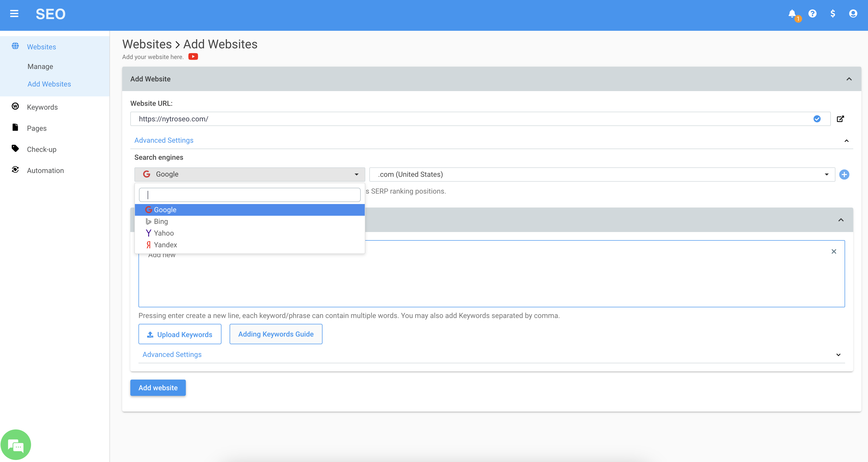Open the user account icon
Image resolution: width=868 pixels, height=462 pixels.
[853, 13]
